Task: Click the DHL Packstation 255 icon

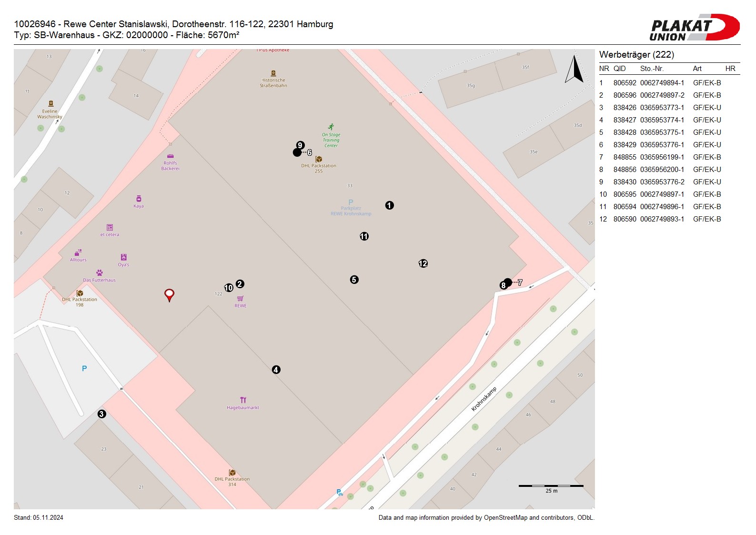Action: tap(319, 159)
